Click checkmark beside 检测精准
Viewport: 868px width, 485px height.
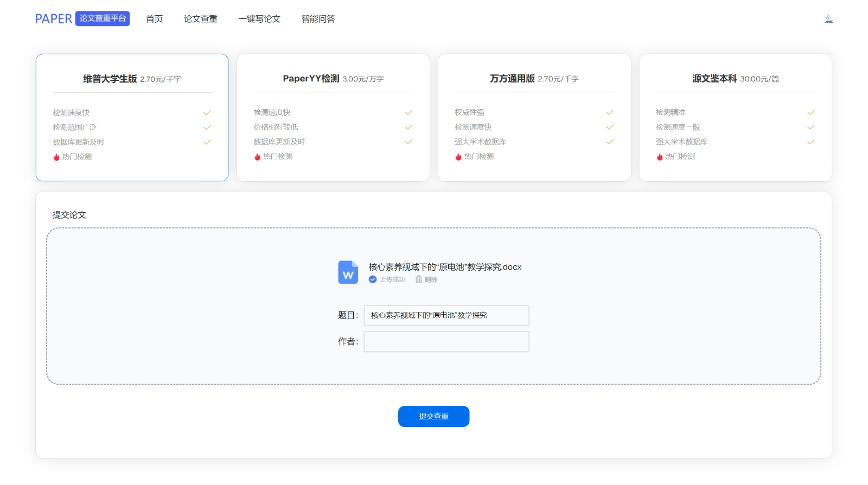point(811,112)
